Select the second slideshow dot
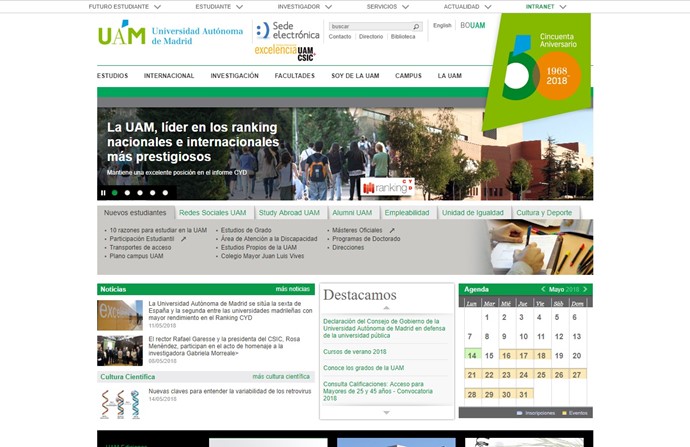The image size is (690, 447). click(x=127, y=193)
